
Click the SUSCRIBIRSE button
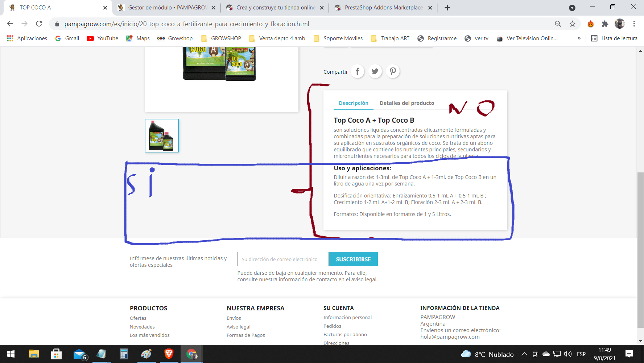tap(353, 259)
